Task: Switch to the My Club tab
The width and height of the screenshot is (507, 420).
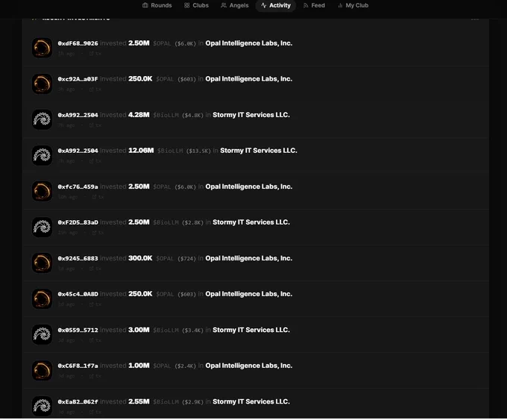Action: [x=353, y=5]
